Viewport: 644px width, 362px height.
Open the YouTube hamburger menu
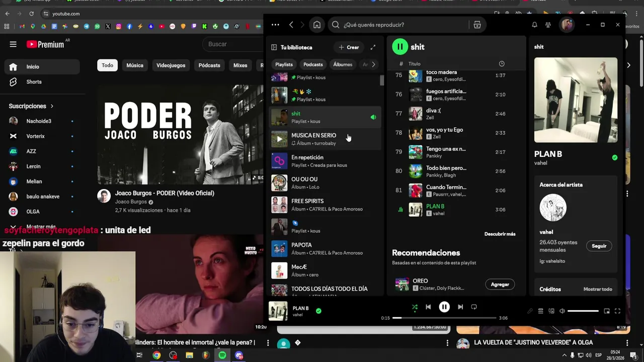(x=13, y=44)
